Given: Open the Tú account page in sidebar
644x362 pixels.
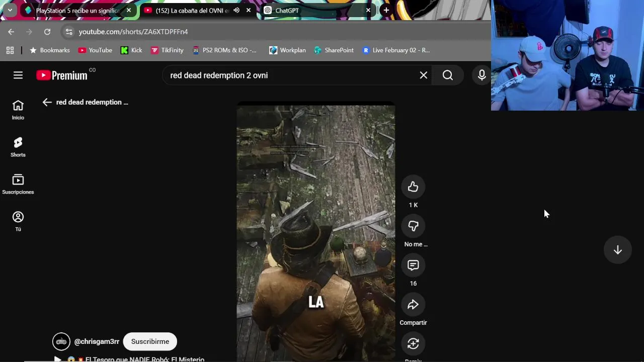Looking at the screenshot, I should [18, 221].
